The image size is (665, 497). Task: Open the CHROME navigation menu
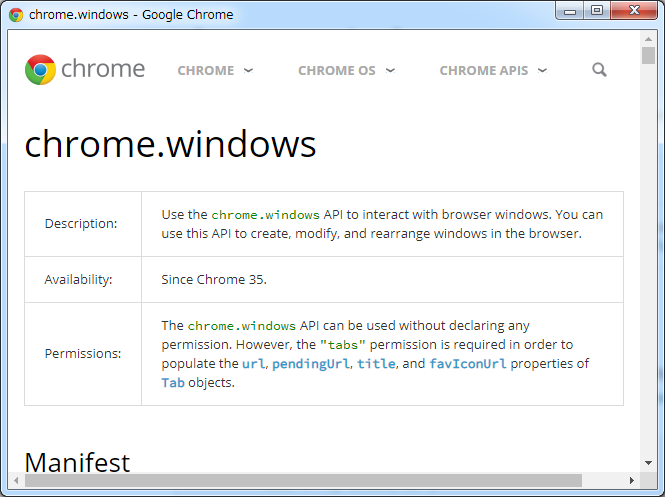point(206,70)
